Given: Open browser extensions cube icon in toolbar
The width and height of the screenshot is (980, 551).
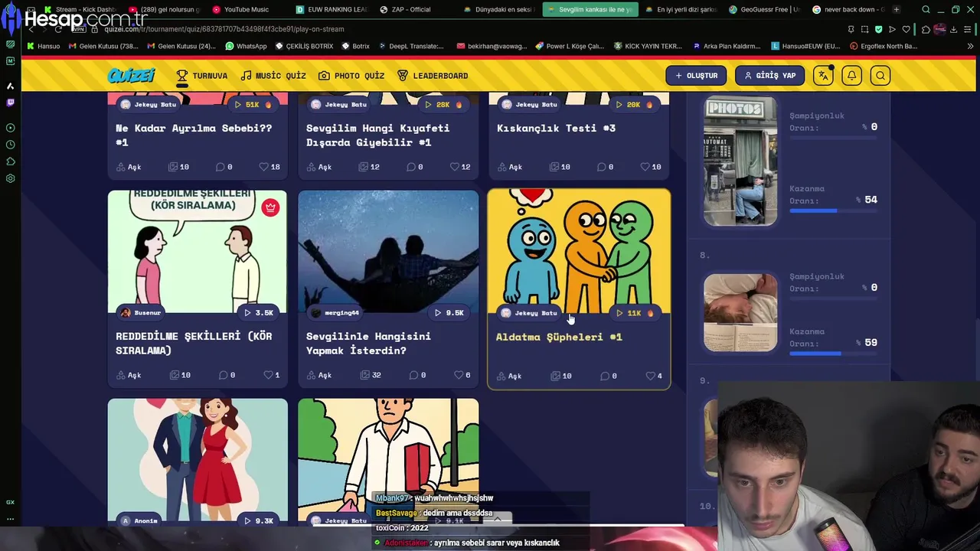Looking at the screenshot, I should click(x=926, y=29).
